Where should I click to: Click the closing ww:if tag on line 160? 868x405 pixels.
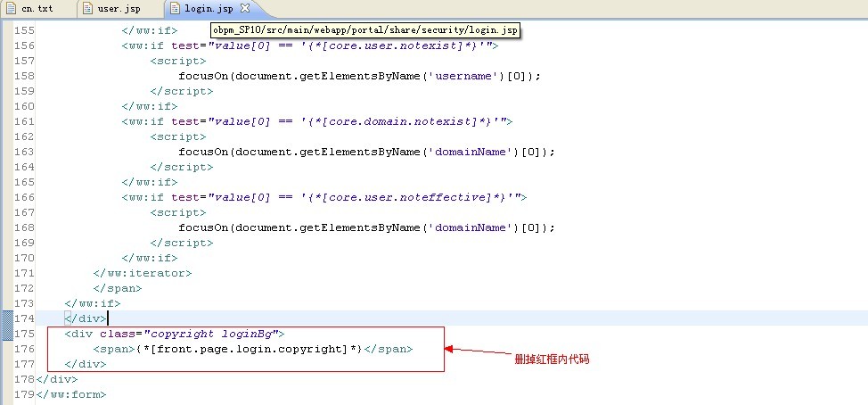(x=150, y=106)
